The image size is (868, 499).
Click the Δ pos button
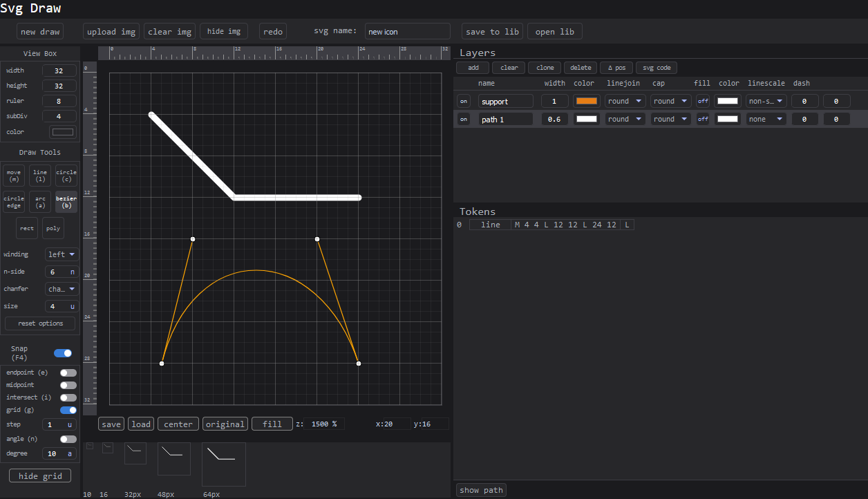coord(616,68)
